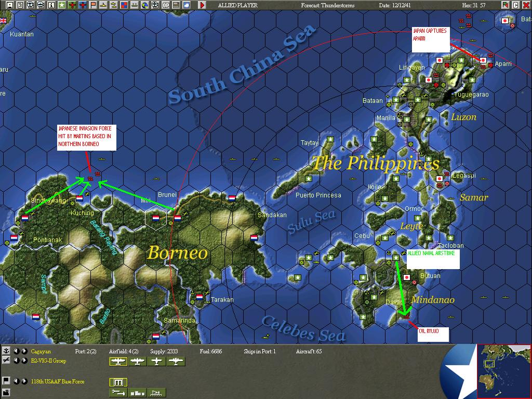Select the second aircraft group button
This screenshot has height=399, width=532.
pyautogui.click(x=137, y=362)
